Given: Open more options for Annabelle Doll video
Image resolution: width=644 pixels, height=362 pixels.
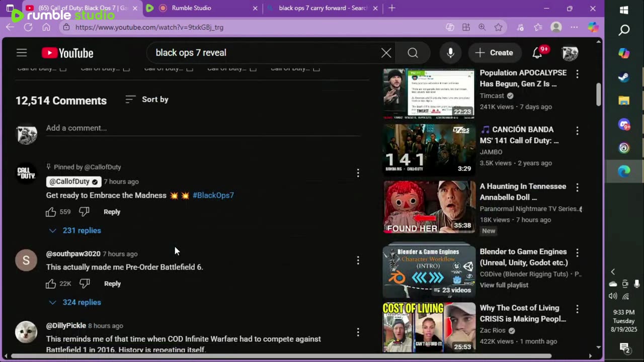Looking at the screenshot, I should 577,187.
